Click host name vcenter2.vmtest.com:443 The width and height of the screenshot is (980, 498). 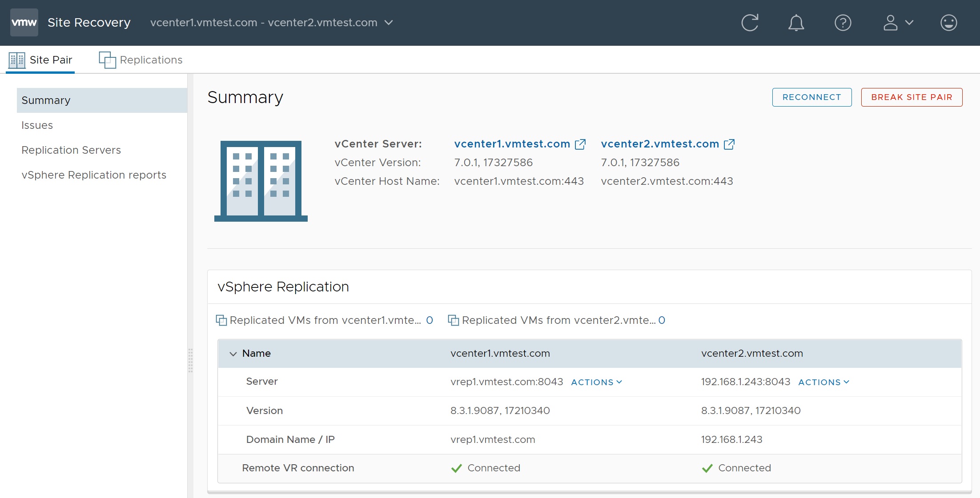pyautogui.click(x=667, y=181)
